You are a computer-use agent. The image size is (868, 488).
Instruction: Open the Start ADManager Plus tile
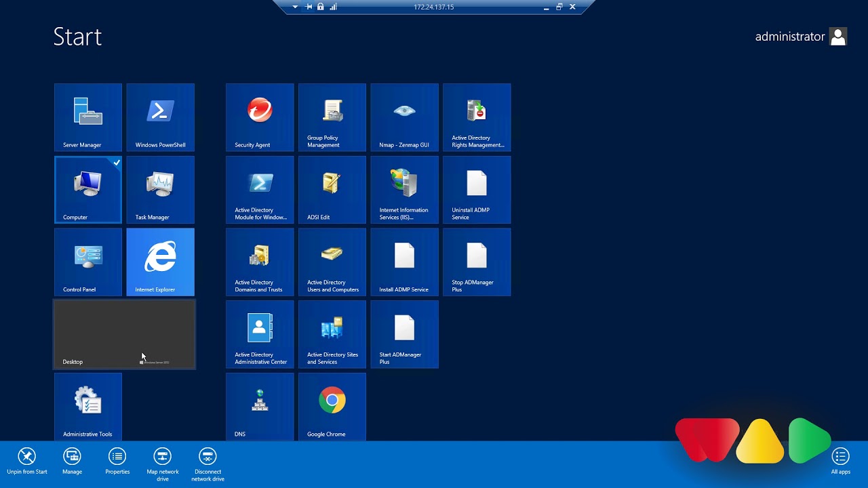[405, 334]
